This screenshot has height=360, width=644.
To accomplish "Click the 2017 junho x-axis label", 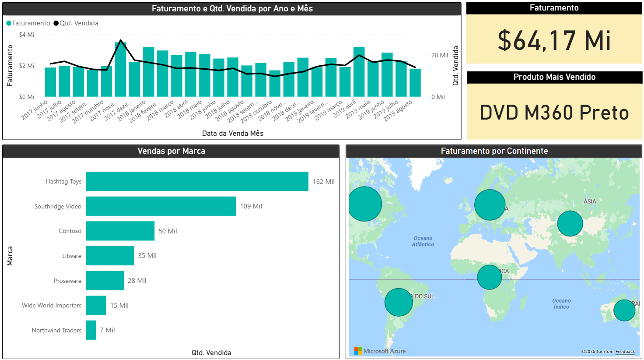I will [x=35, y=110].
